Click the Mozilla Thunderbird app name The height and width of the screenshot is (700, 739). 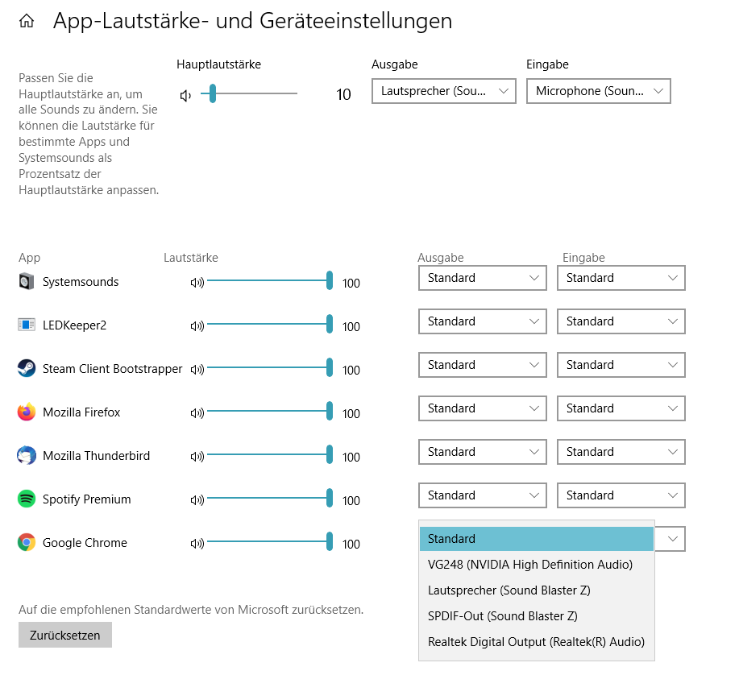[96, 455]
